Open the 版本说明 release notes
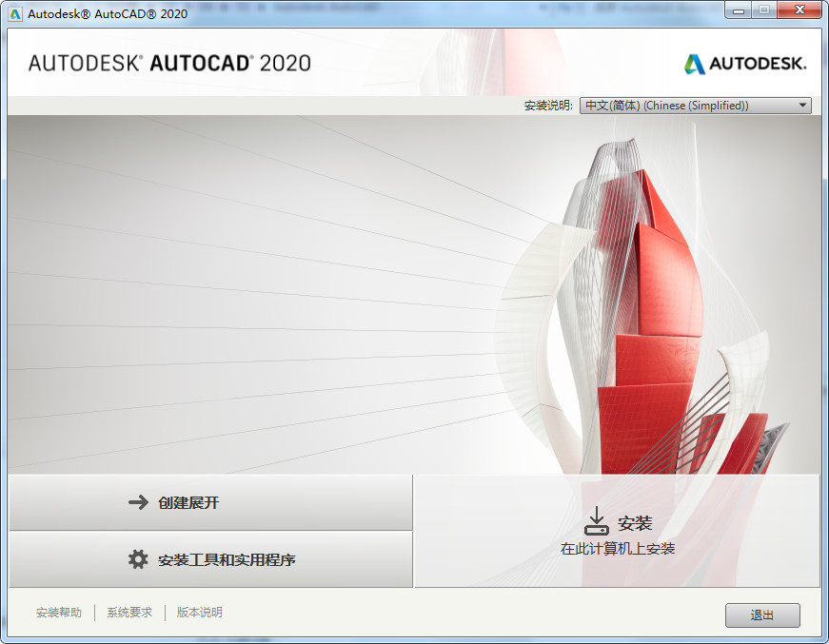Viewport: 829px width, 644px height. (200, 613)
